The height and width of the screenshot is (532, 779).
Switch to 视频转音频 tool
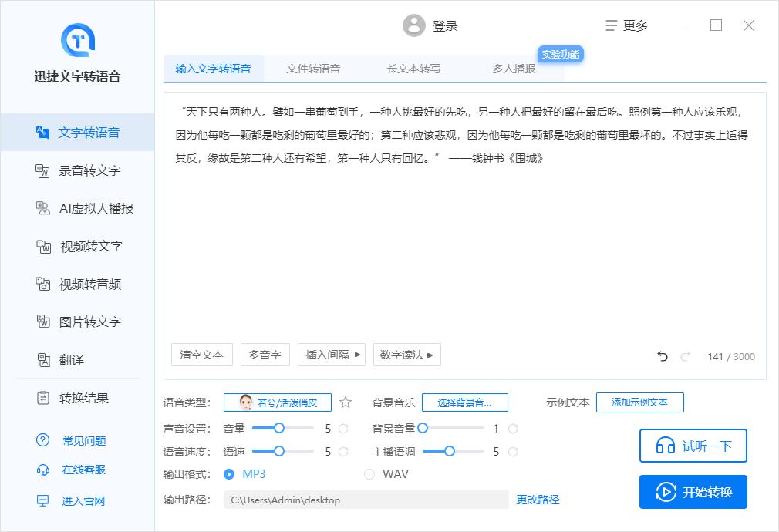(x=87, y=284)
